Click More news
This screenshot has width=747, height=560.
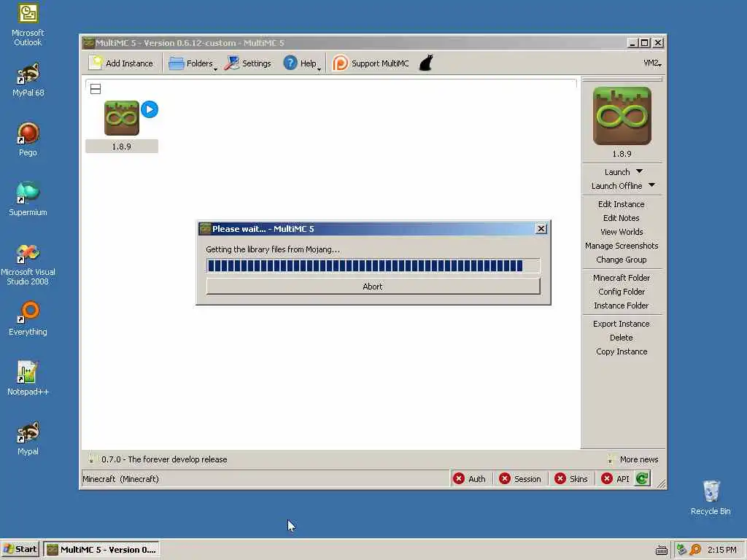point(639,459)
